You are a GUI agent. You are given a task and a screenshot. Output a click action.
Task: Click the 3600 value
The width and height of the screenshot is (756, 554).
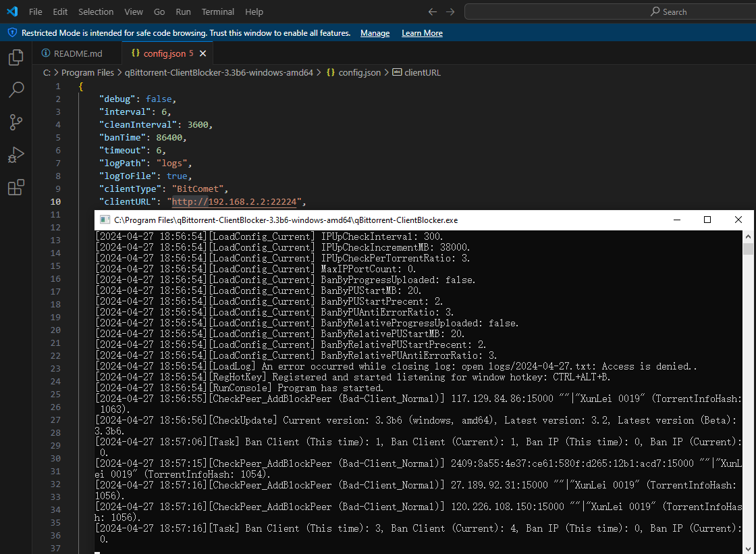[198, 124]
